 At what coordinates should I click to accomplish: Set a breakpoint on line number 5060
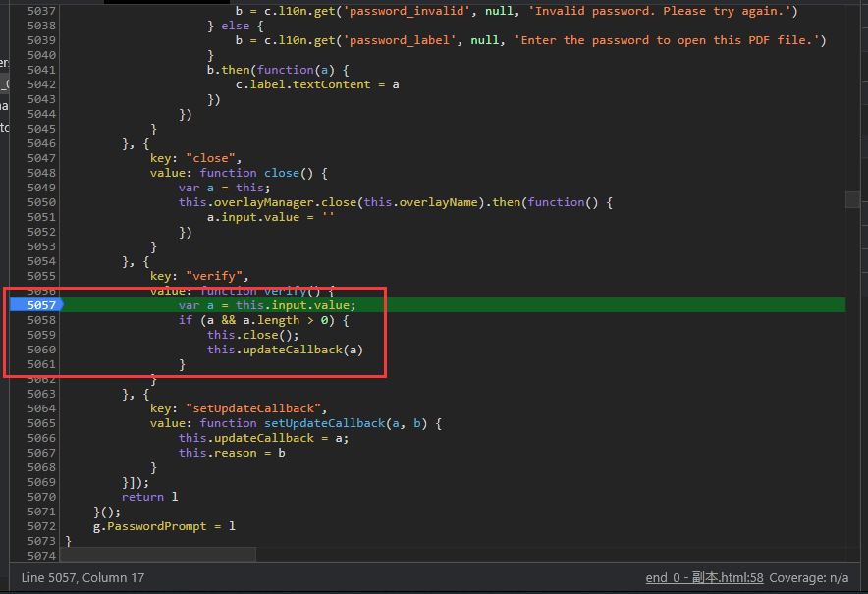pyautogui.click(x=41, y=350)
